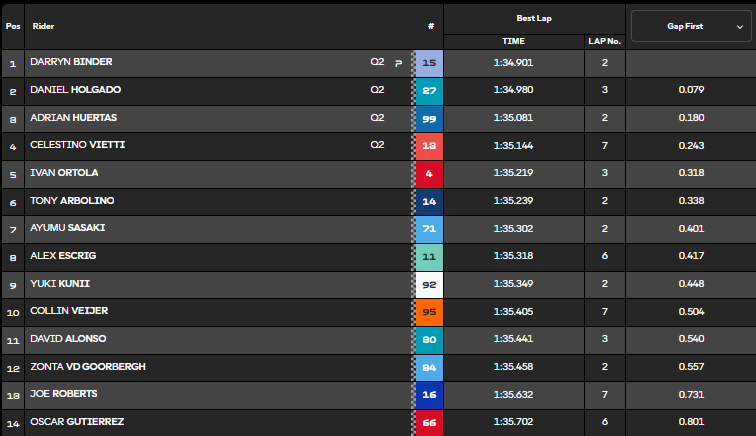Click the pit icon beside Darryn Binder
The image size is (756, 436).
[399, 63]
